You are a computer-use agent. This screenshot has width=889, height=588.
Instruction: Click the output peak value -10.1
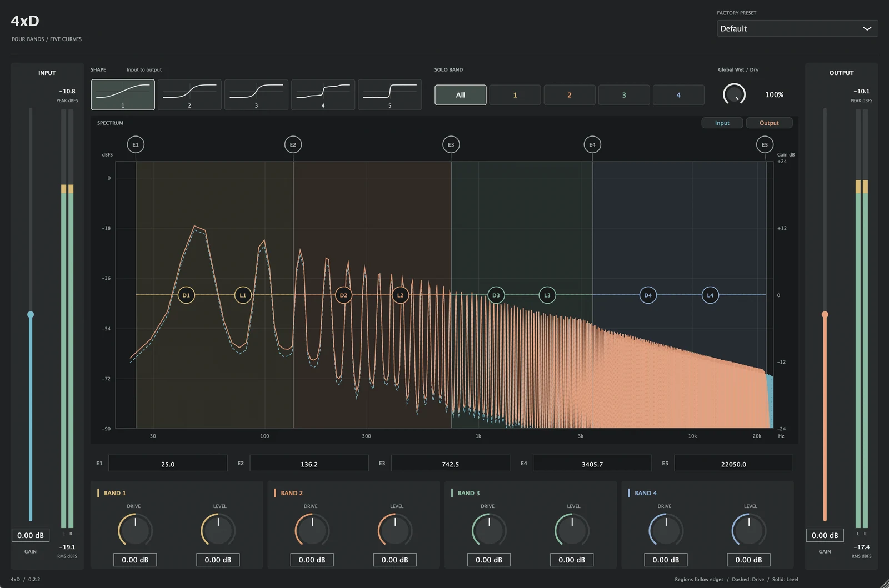862,91
